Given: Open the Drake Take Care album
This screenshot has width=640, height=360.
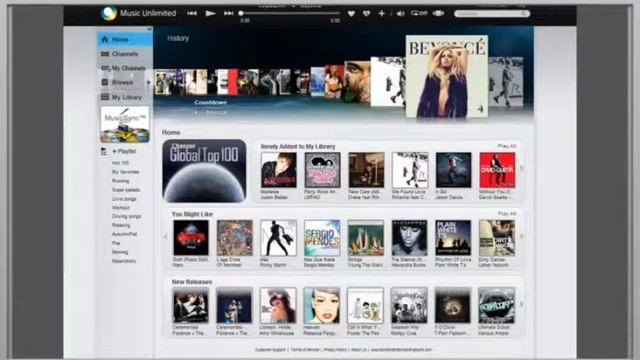Looking at the screenshot, I should click(x=366, y=170).
